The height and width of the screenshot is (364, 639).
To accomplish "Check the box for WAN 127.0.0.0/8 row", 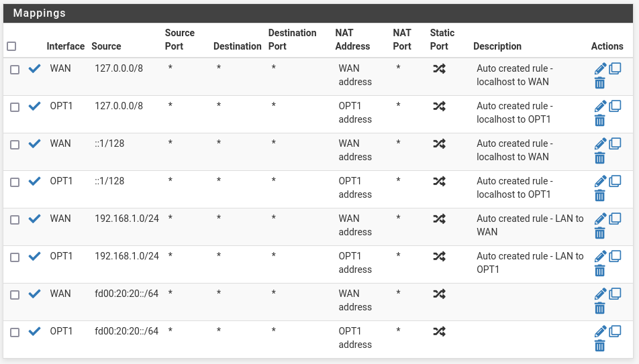I will [x=15, y=70].
